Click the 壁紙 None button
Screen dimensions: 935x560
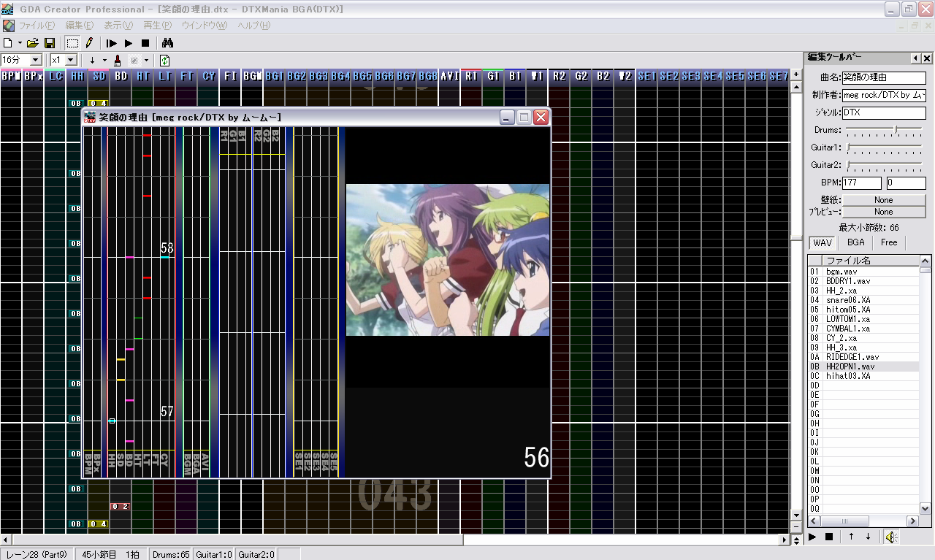pos(884,200)
